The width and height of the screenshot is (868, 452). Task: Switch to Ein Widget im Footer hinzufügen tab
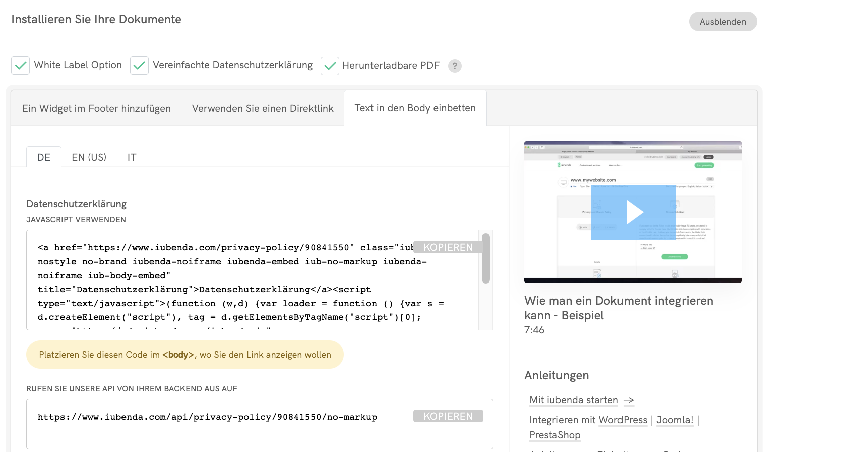click(96, 109)
